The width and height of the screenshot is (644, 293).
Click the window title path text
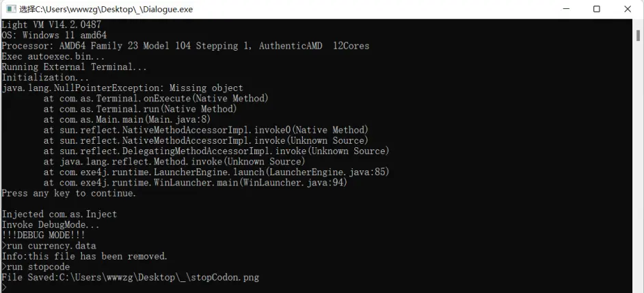tap(106, 10)
